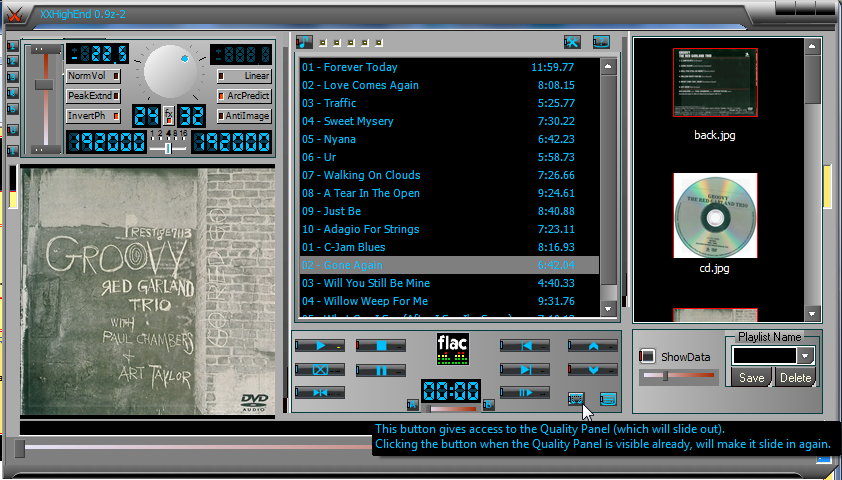Click the flac format indicator icon
Image resolution: width=842 pixels, height=480 pixels.
(x=453, y=349)
